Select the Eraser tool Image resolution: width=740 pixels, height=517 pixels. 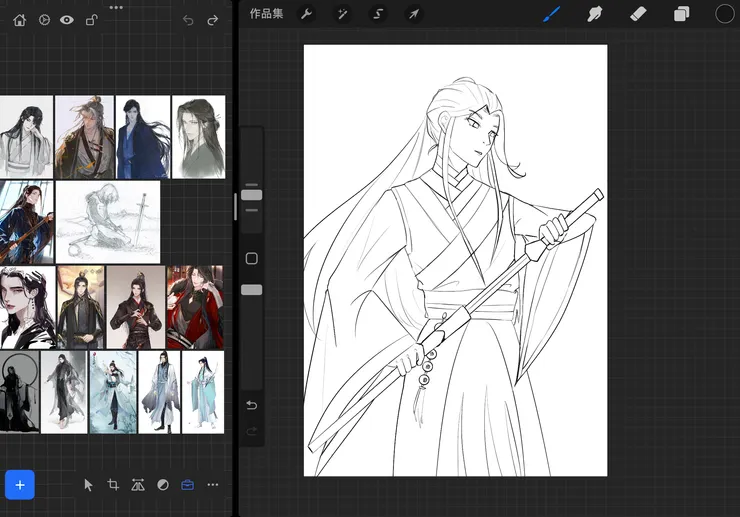click(639, 14)
